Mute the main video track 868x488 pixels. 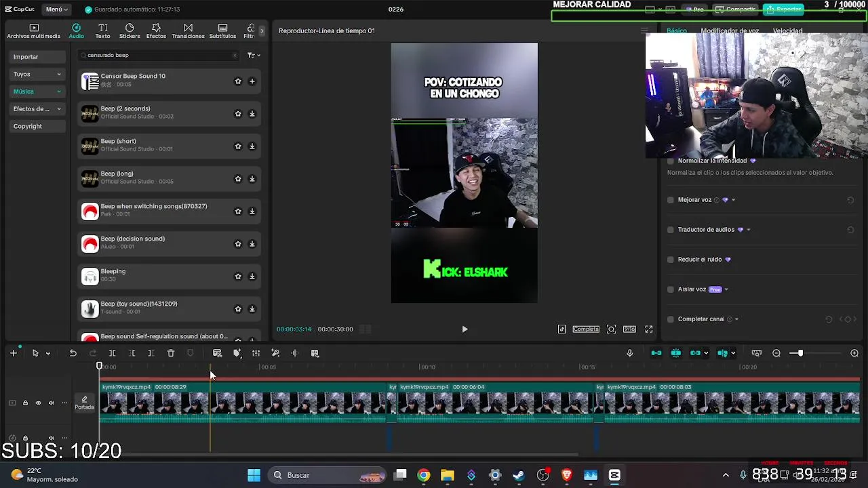tap(52, 403)
